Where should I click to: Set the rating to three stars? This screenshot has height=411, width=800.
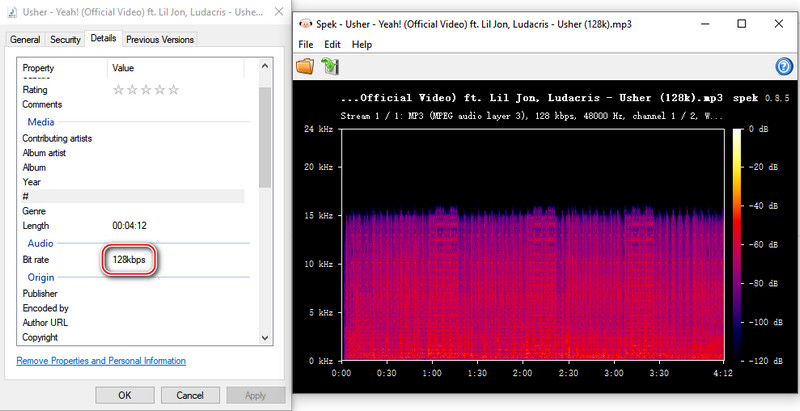click(146, 90)
